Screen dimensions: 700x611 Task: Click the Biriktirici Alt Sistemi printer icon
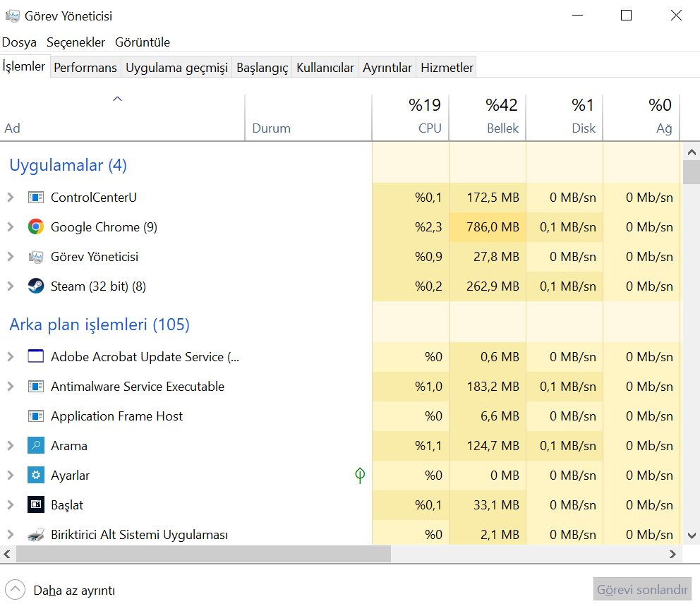click(35, 535)
